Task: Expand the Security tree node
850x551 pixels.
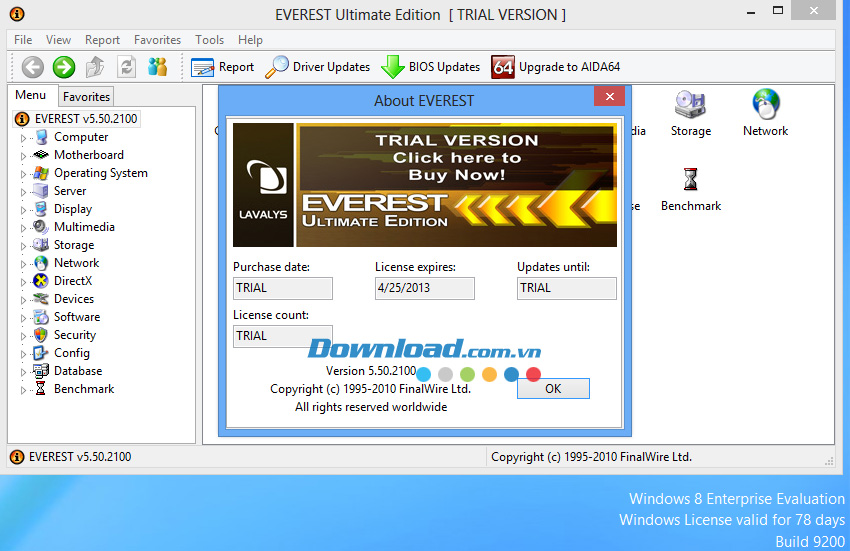Action: [23, 336]
